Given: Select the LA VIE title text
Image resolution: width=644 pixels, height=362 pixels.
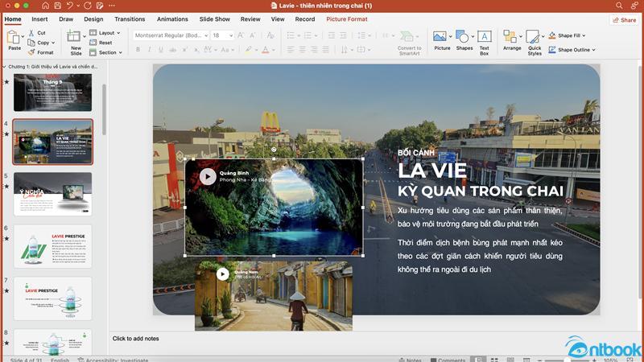Looking at the screenshot, I should (432, 171).
